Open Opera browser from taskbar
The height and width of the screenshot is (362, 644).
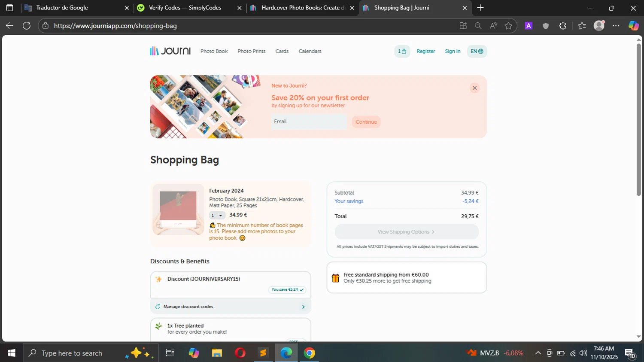[240, 353]
